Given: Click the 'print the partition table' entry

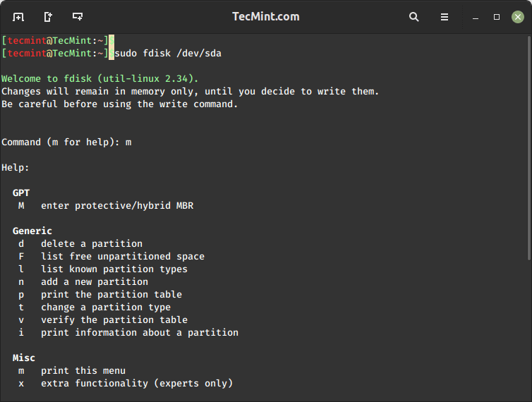Looking at the screenshot, I should 111,294.
